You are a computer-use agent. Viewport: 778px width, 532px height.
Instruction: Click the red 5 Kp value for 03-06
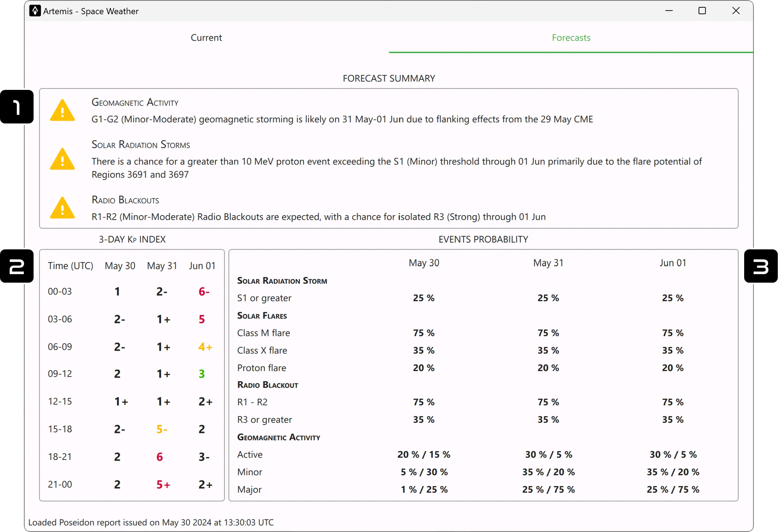tap(201, 319)
